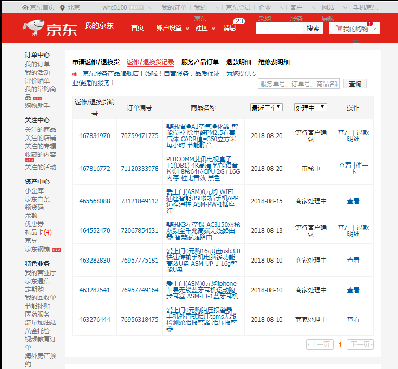Click the top header search box

[280, 28]
